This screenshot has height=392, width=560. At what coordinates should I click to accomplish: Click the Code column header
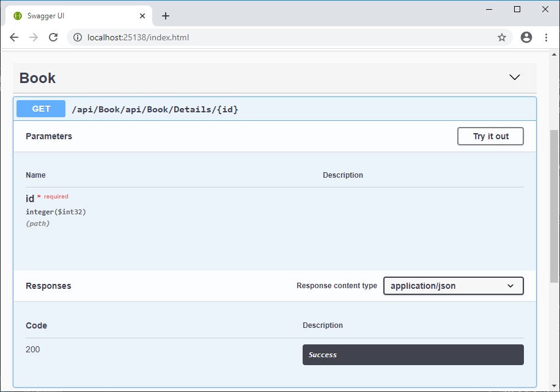coord(37,325)
